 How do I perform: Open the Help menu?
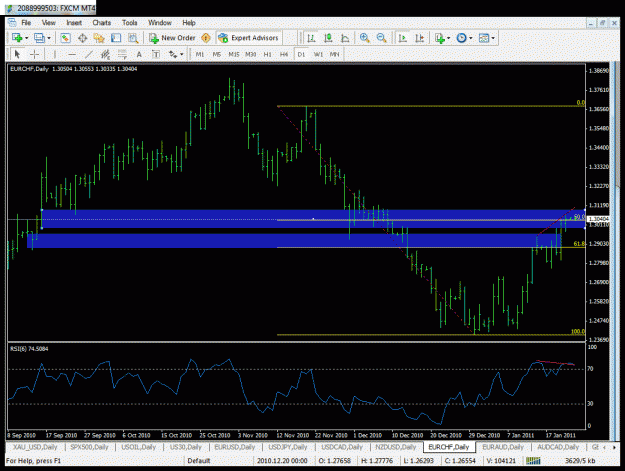click(x=189, y=23)
